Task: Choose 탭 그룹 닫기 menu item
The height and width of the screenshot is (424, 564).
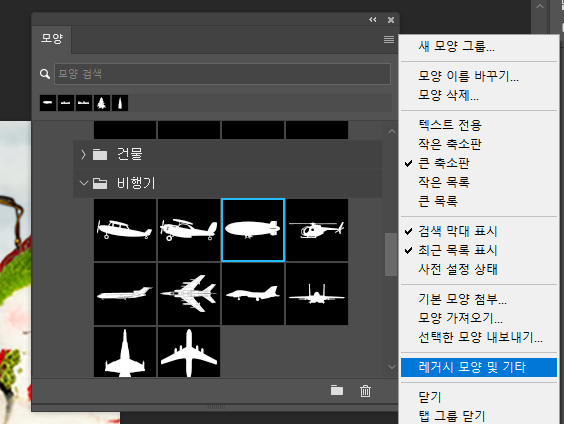Action: click(479, 416)
